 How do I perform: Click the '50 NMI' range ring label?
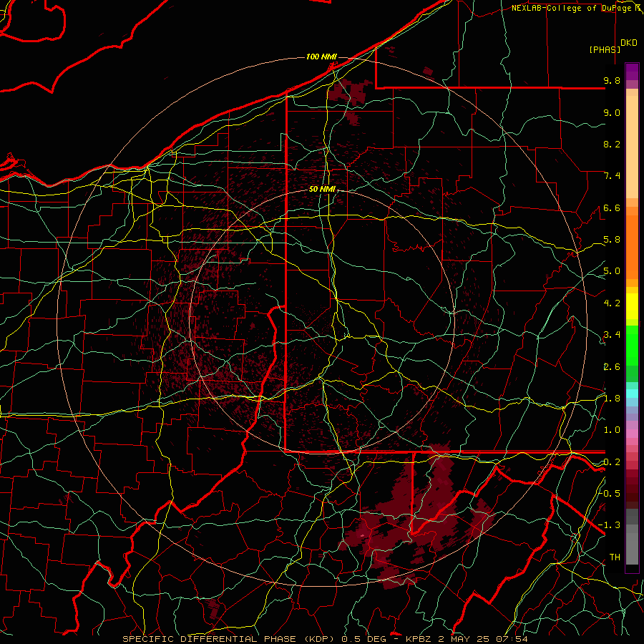point(323,190)
